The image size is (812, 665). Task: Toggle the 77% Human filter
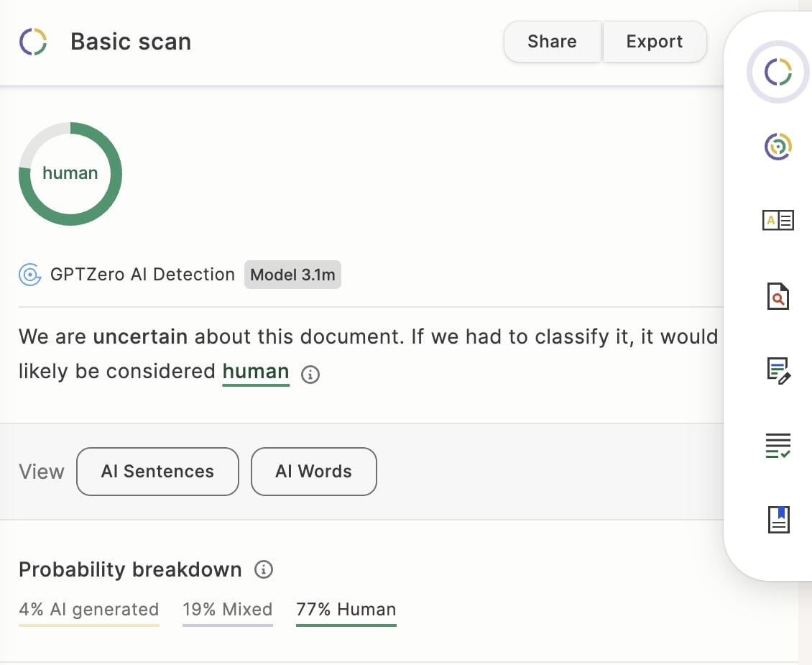(x=346, y=609)
